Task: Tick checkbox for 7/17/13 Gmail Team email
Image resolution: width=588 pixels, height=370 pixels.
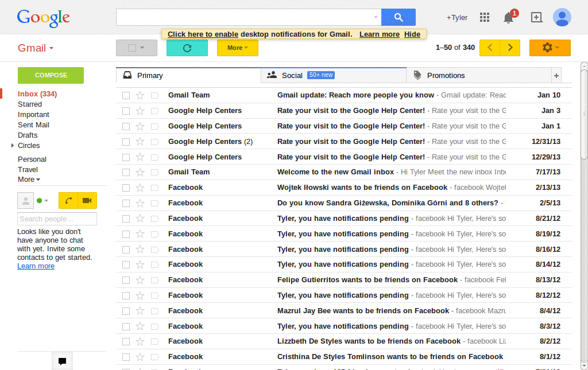Action: point(126,172)
